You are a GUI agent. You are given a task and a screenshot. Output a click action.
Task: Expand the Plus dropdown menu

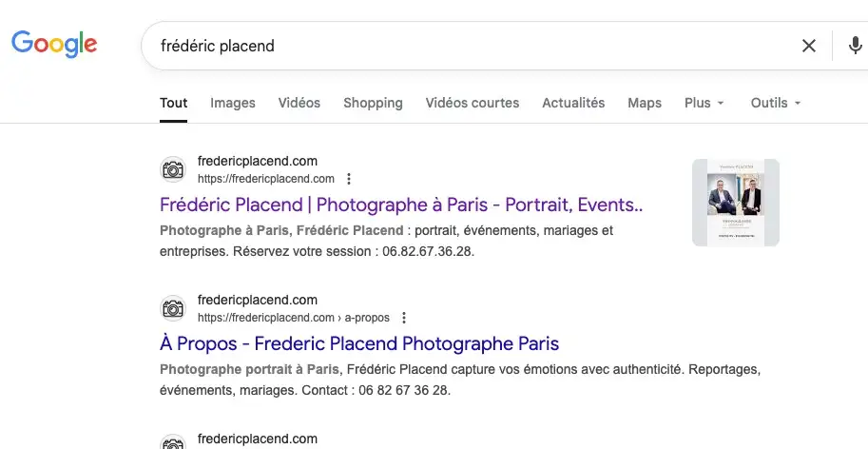pos(704,103)
